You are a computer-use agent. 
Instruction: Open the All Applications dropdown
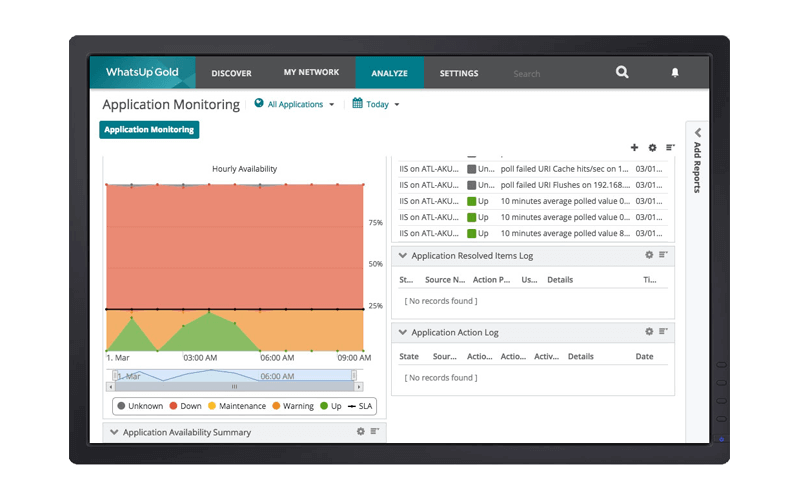[301, 104]
